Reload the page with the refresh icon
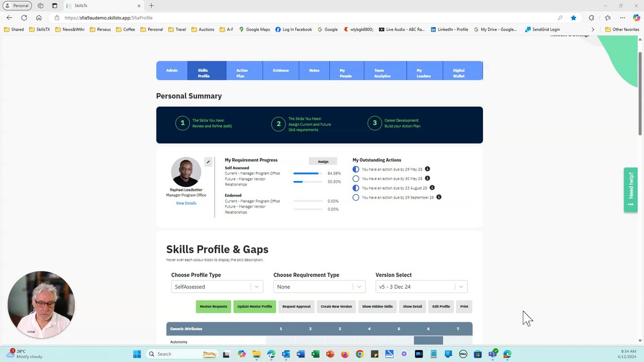This screenshot has width=644, height=362. (x=24, y=18)
